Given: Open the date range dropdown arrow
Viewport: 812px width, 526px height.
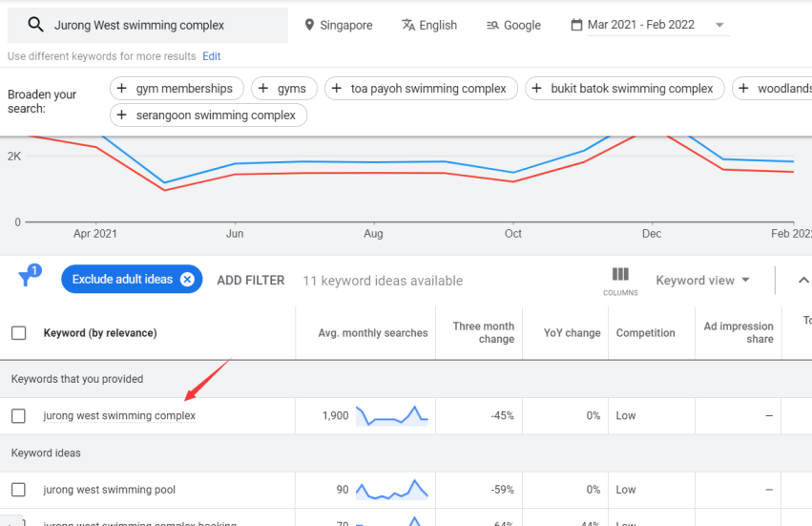Looking at the screenshot, I should tap(719, 25).
